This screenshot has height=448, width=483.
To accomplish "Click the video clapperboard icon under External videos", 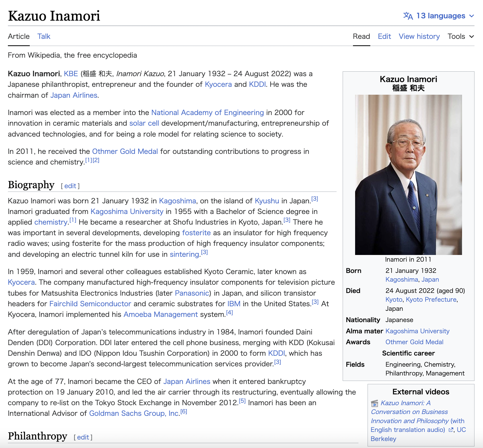I will pos(375,403).
